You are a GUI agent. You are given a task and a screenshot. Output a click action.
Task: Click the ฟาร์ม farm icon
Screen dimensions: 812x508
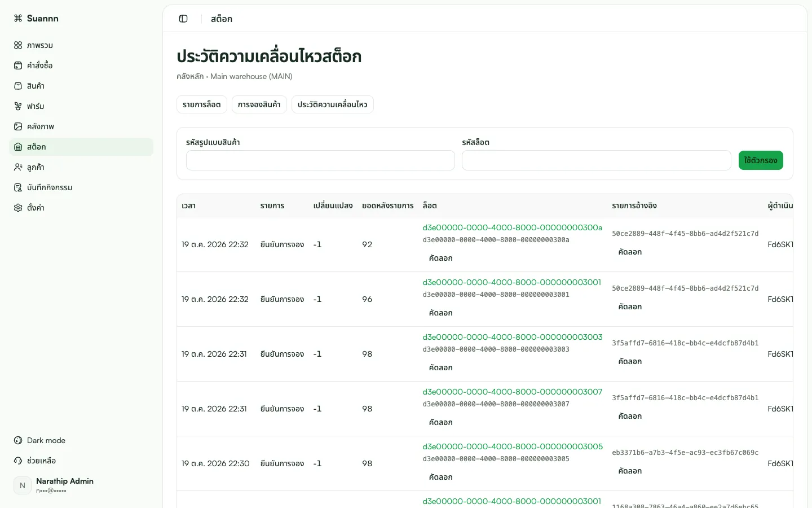pyautogui.click(x=18, y=106)
